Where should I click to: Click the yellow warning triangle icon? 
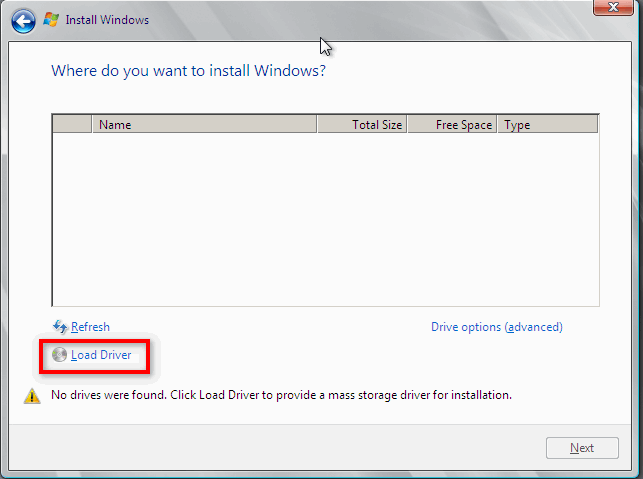32,396
